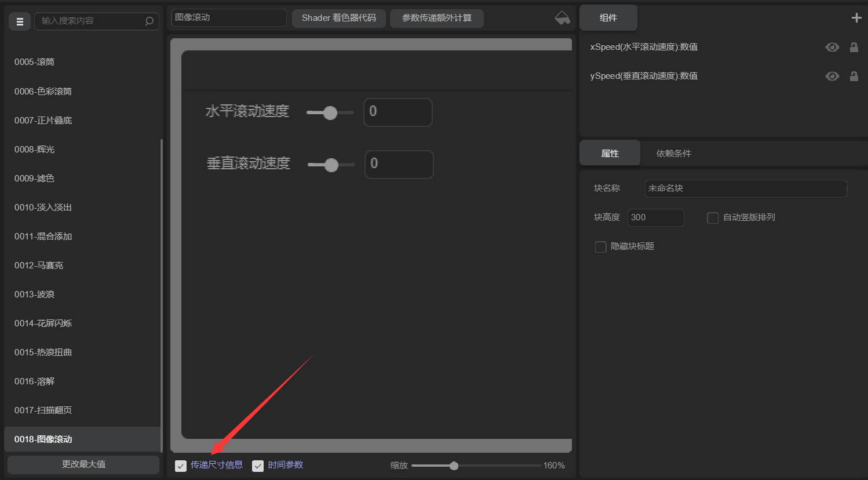Toggle 传递尺寸信息 checkbox
Screen dimensions: 868x480
coord(181,466)
